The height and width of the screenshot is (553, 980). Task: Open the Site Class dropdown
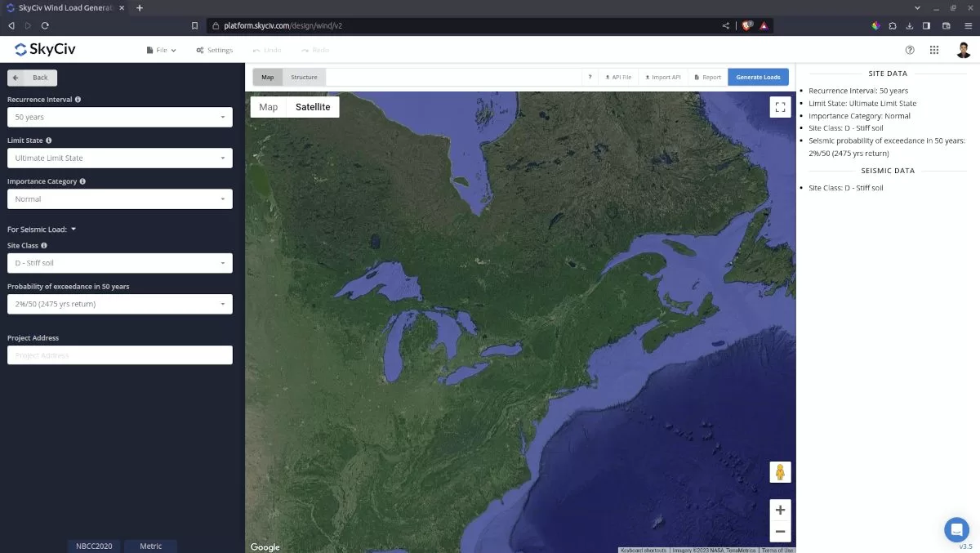tap(119, 262)
